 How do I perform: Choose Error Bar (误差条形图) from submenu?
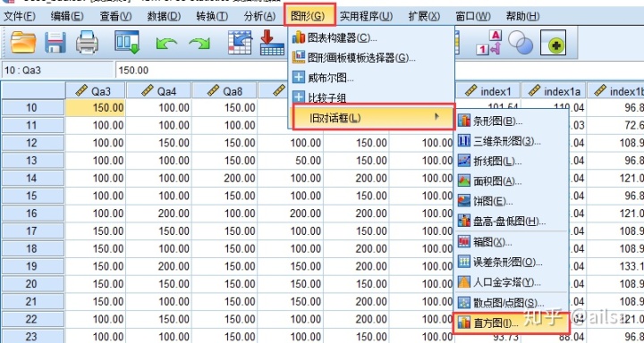tap(511, 263)
